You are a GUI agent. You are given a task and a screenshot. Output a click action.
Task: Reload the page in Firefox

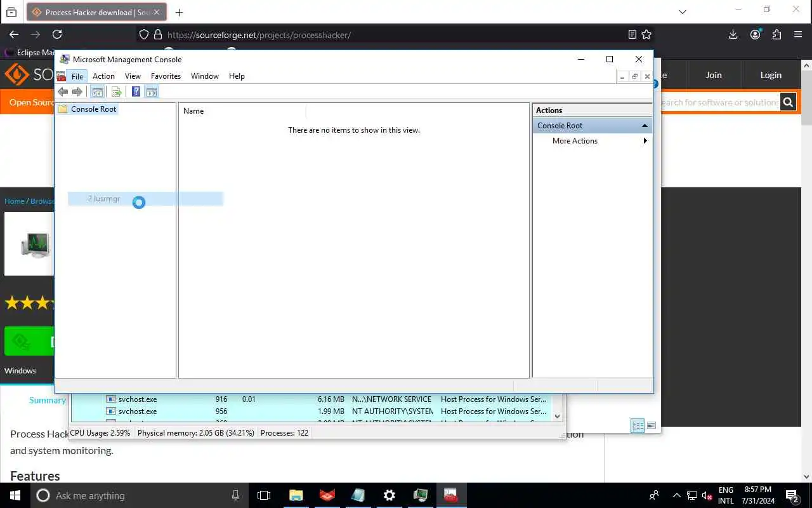click(57, 35)
